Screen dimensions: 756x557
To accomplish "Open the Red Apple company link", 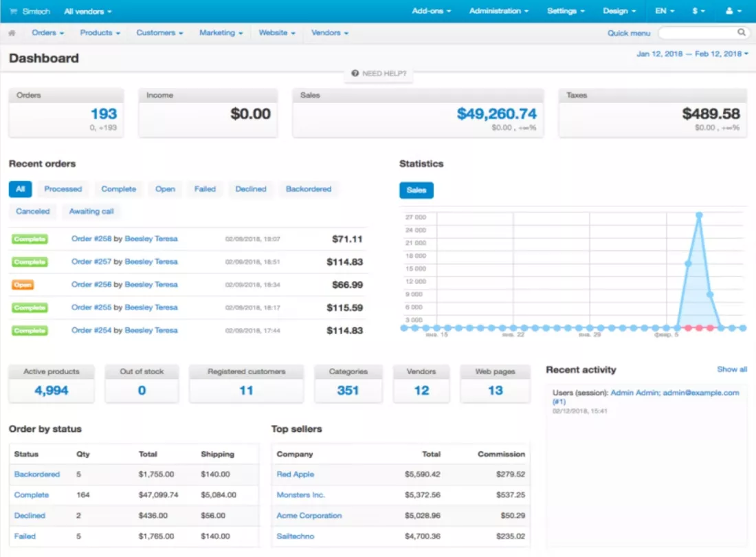I will (295, 474).
